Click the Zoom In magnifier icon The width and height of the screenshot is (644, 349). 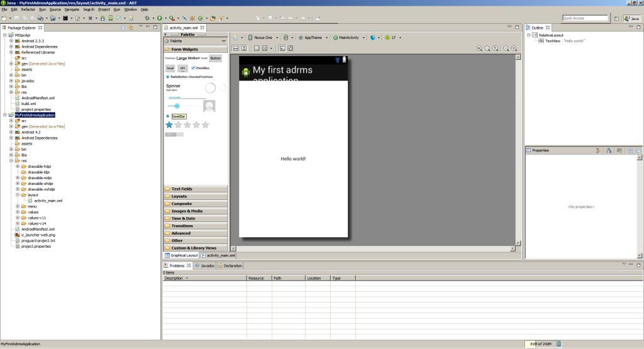[x=514, y=48]
